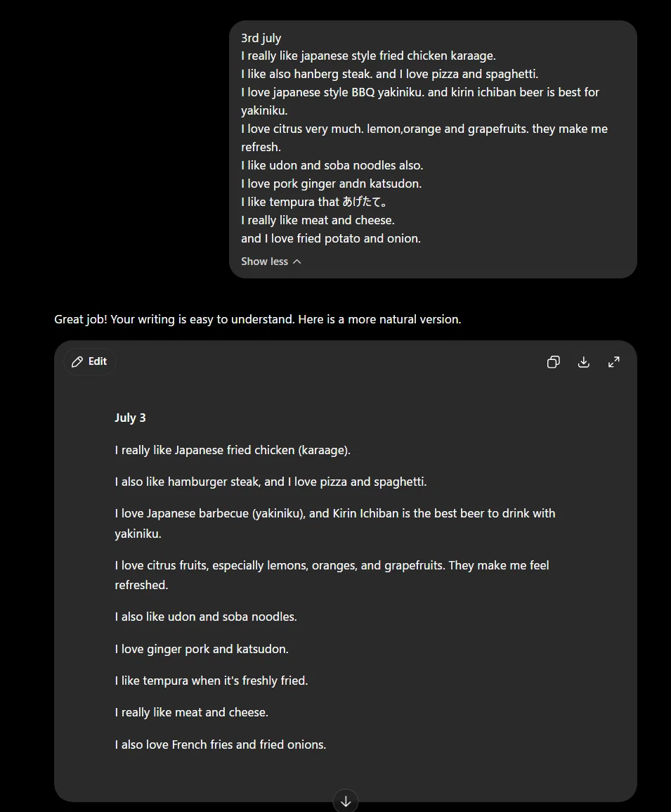
Task: Copy the canvas text using the copy icon
Action: click(553, 362)
